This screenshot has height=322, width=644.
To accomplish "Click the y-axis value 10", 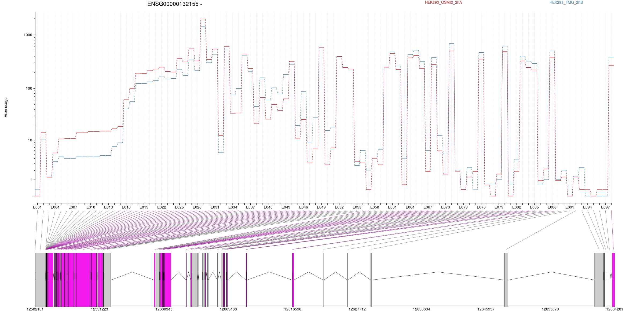I will point(30,140).
